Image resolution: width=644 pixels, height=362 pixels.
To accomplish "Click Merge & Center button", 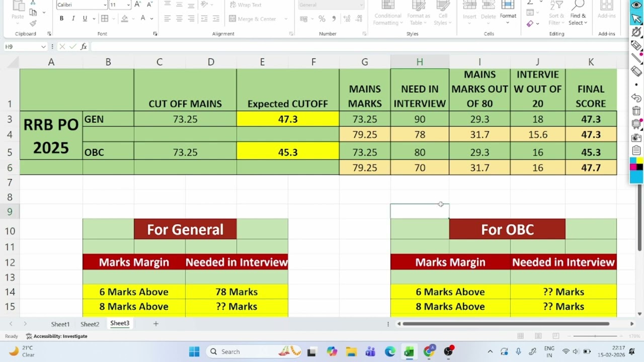I will [x=253, y=19].
